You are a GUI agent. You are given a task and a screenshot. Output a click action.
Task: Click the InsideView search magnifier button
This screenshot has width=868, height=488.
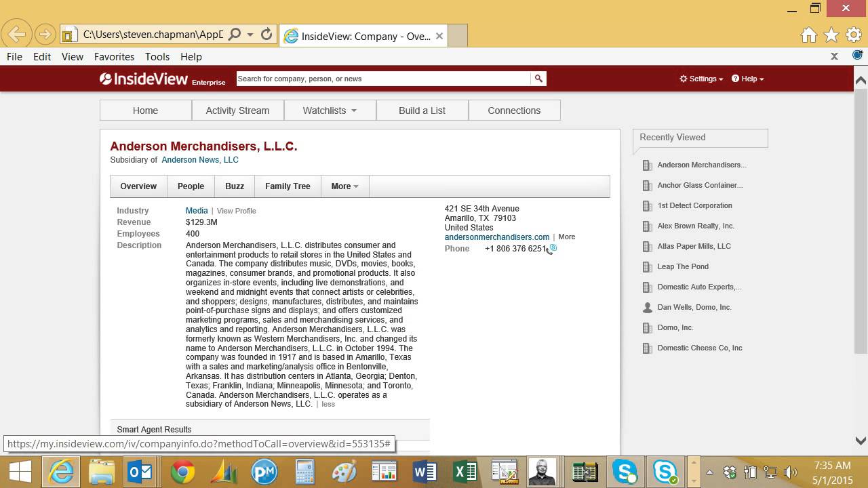click(538, 79)
